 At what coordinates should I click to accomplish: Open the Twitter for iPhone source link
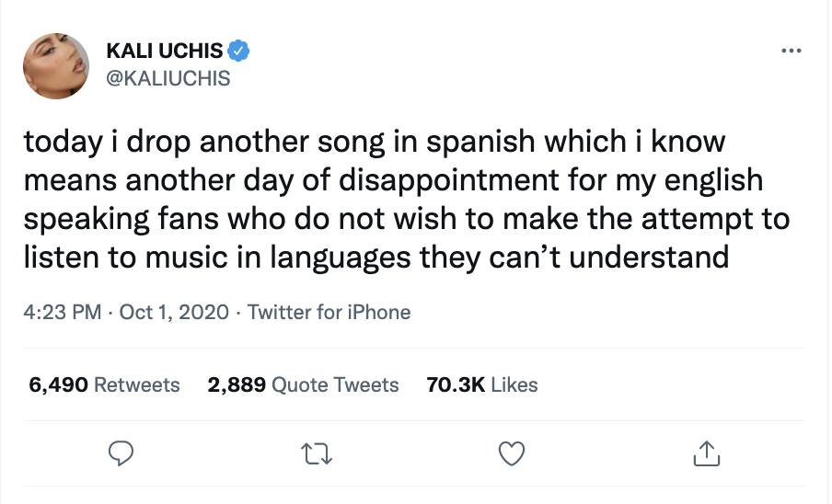click(x=329, y=313)
